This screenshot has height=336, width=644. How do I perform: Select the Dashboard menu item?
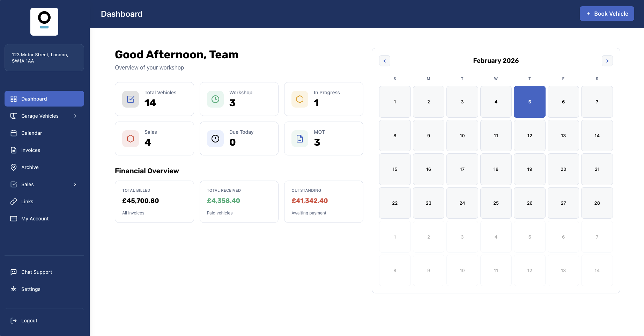pos(34,99)
